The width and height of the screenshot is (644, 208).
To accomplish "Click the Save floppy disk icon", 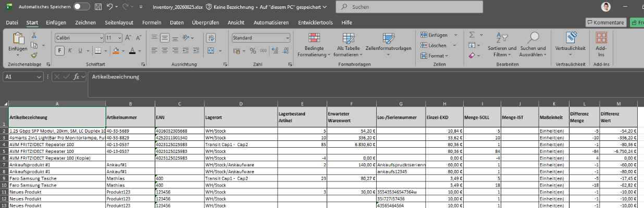I will point(99,7).
